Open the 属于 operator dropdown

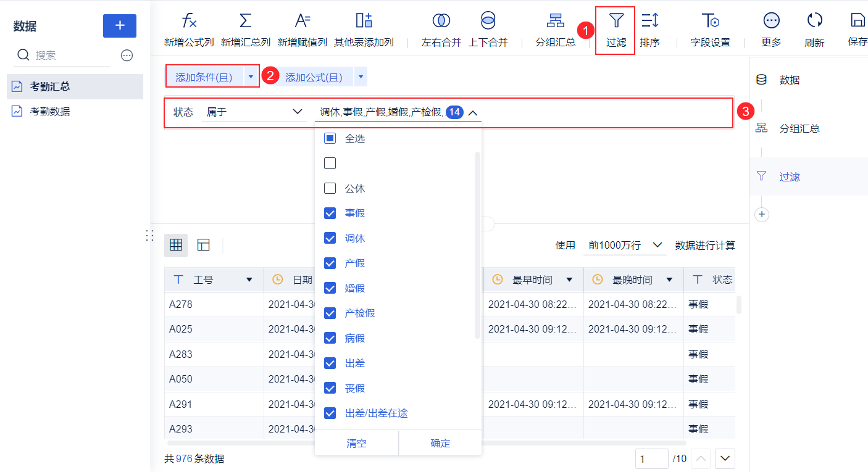pos(254,112)
